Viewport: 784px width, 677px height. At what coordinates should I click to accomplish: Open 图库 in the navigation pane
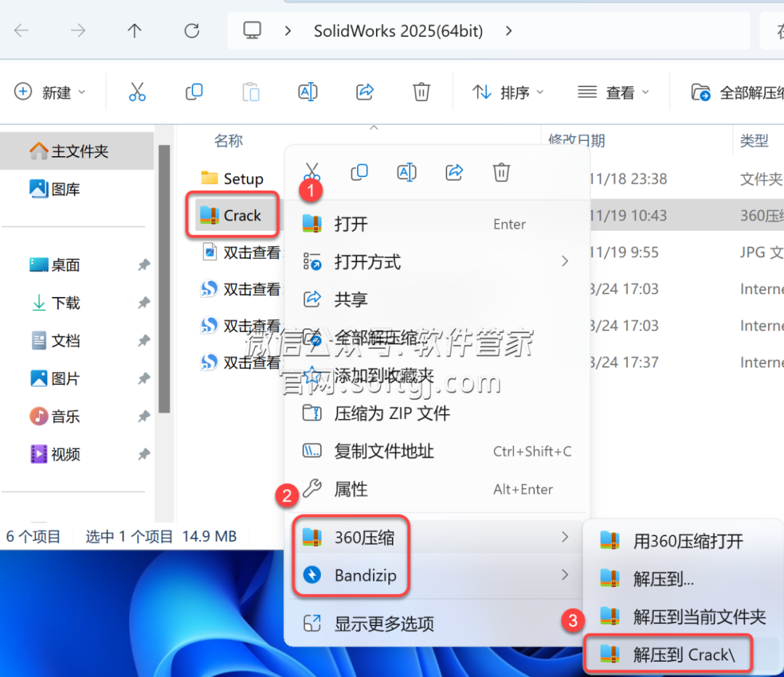[55, 189]
